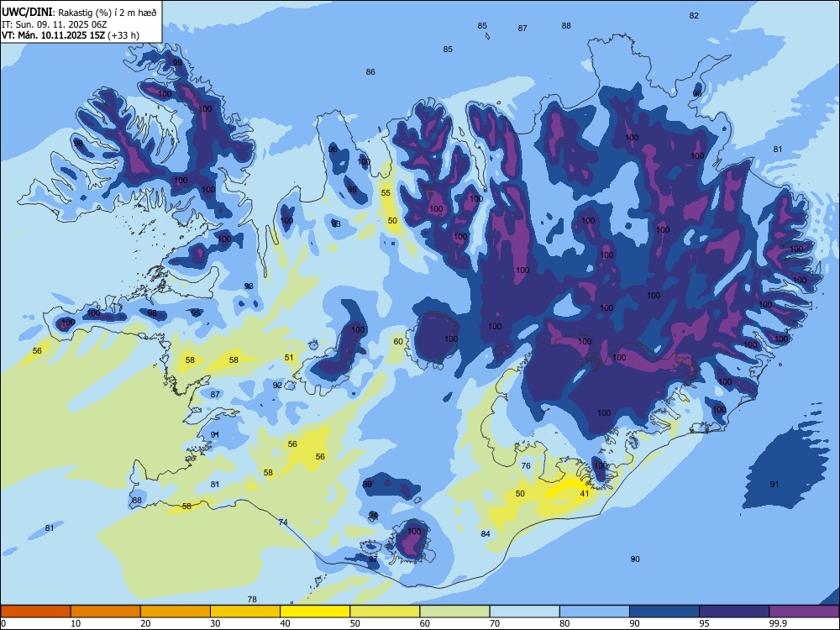The height and width of the screenshot is (630, 840).
Task: Click the value 92 in west Iceland
Action: pyautogui.click(x=277, y=386)
